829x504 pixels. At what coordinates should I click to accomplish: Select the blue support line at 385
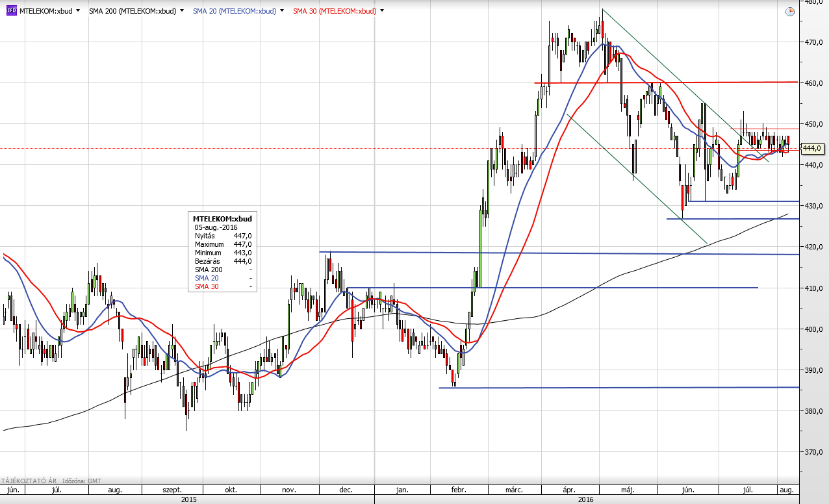click(619, 388)
